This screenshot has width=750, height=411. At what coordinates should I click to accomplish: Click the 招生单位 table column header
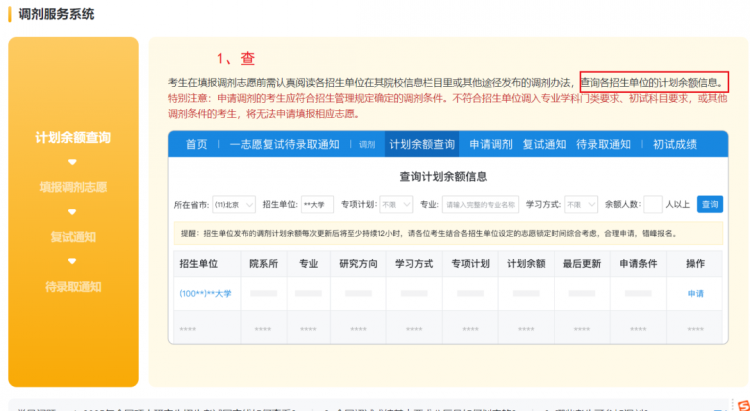point(199,264)
